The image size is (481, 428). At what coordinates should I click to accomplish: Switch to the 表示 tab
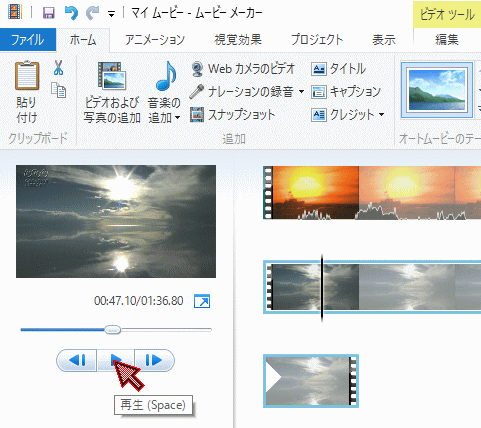click(384, 40)
